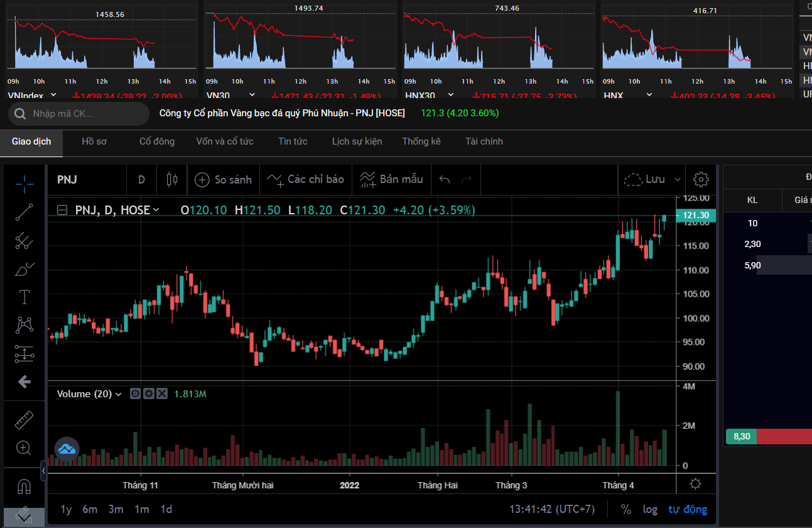Select the text annotation tool
The width and height of the screenshot is (812, 528).
(24, 297)
